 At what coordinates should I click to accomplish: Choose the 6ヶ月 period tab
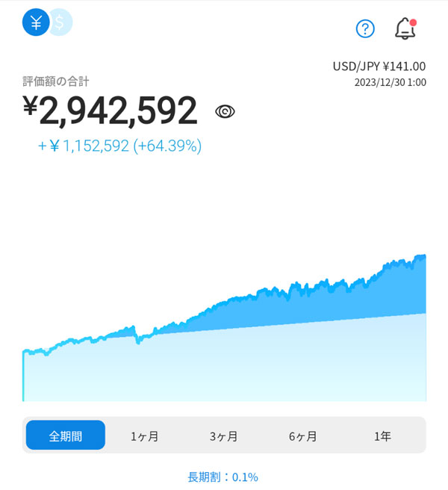point(302,435)
